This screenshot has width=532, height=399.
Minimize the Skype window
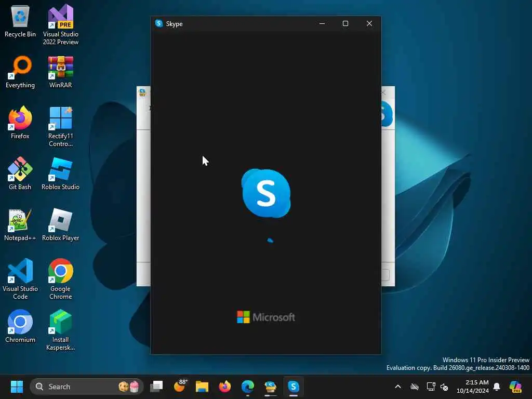point(322,23)
